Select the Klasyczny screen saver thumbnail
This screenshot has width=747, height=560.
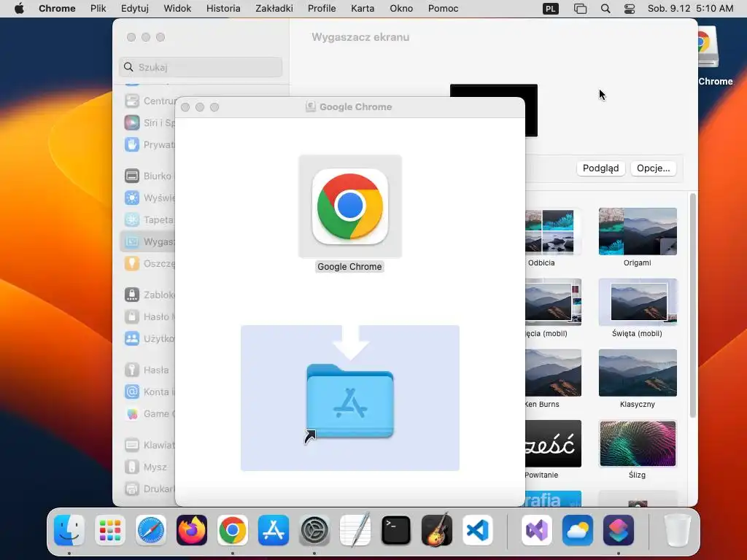tap(638, 373)
